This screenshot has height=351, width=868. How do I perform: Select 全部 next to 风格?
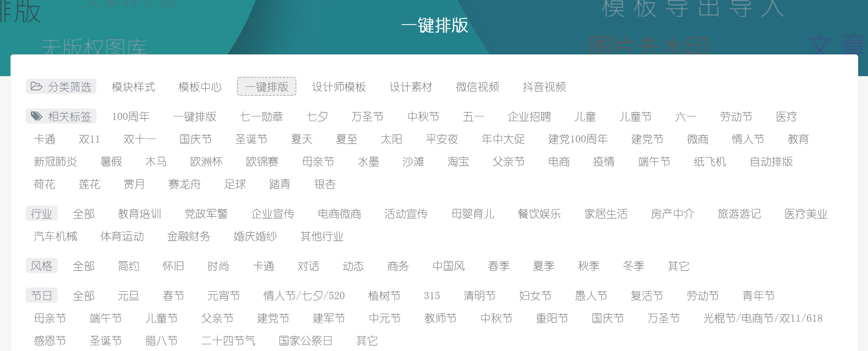[x=84, y=266]
